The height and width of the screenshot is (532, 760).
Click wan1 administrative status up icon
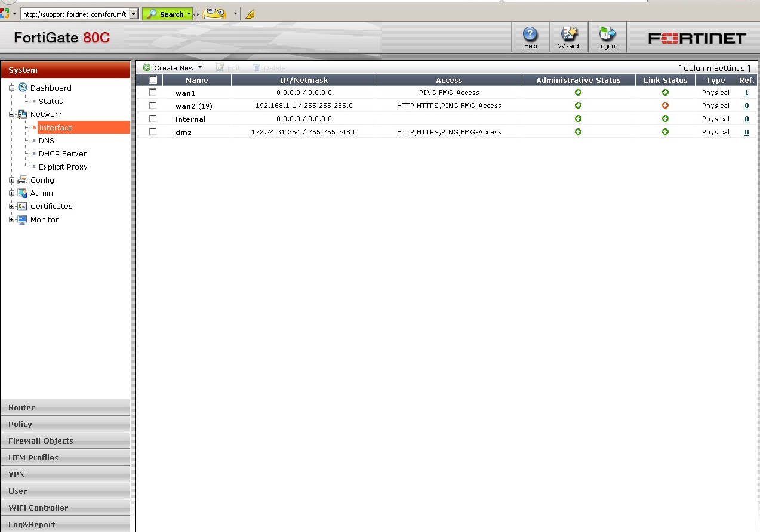pyautogui.click(x=578, y=93)
